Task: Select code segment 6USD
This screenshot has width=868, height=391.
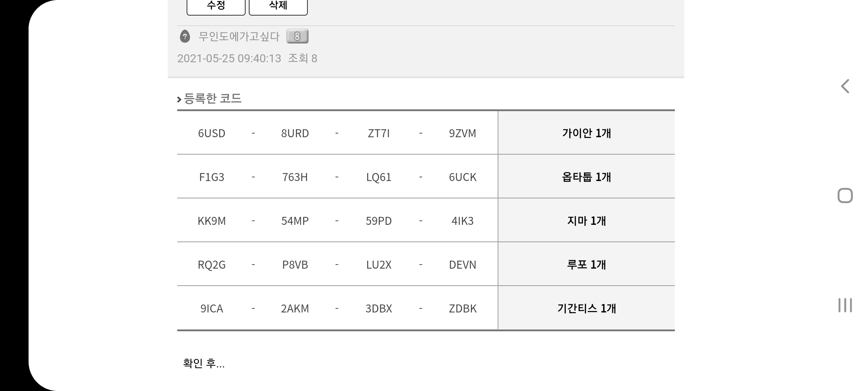Action: (x=212, y=133)
